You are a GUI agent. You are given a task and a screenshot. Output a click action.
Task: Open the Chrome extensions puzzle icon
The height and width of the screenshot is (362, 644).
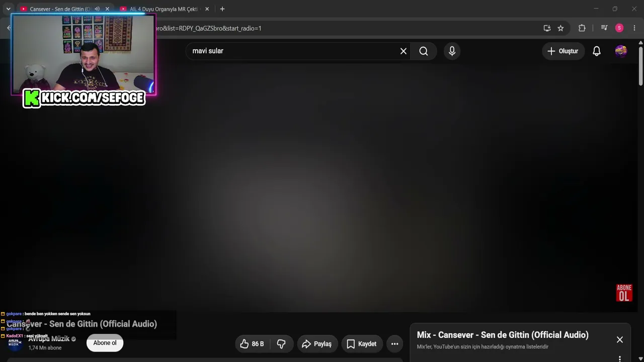(582, 28)
